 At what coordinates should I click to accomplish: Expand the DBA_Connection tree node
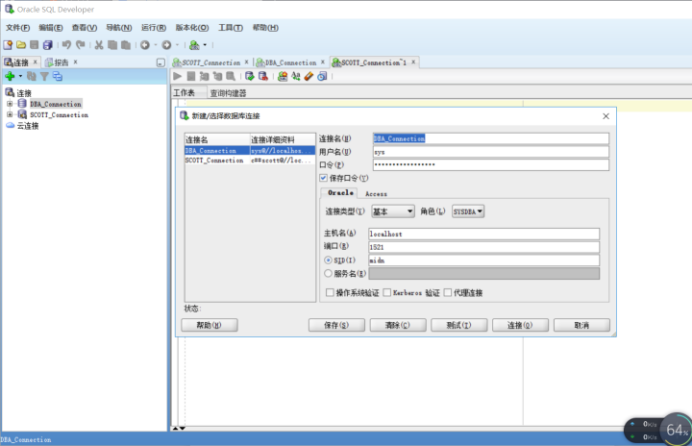(10, 104)
